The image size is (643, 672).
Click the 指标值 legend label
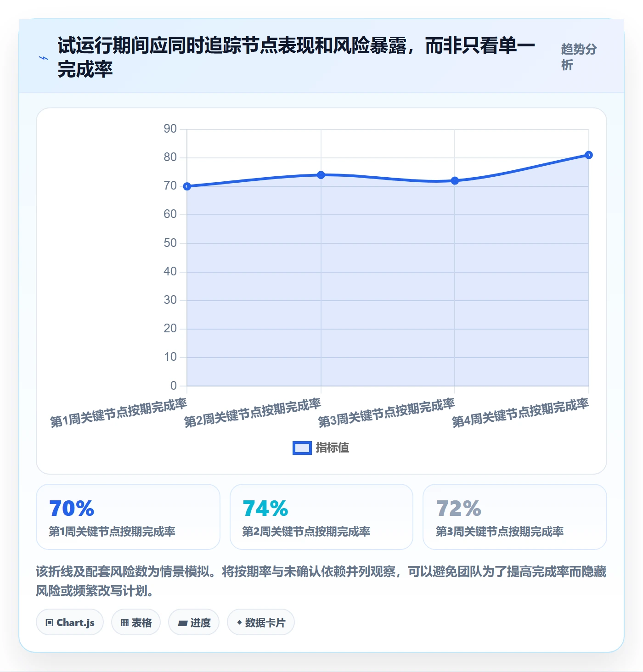pyautogui.click(x=333, y=448)
